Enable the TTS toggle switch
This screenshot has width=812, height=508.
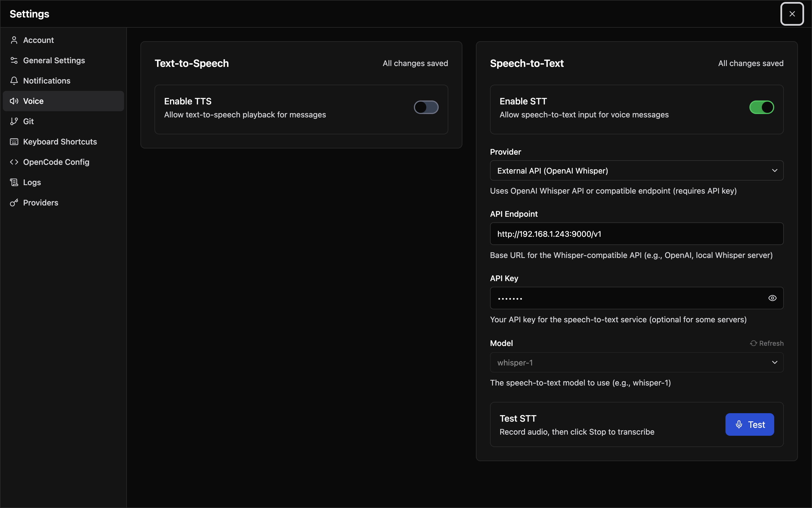tap(426, 108)
